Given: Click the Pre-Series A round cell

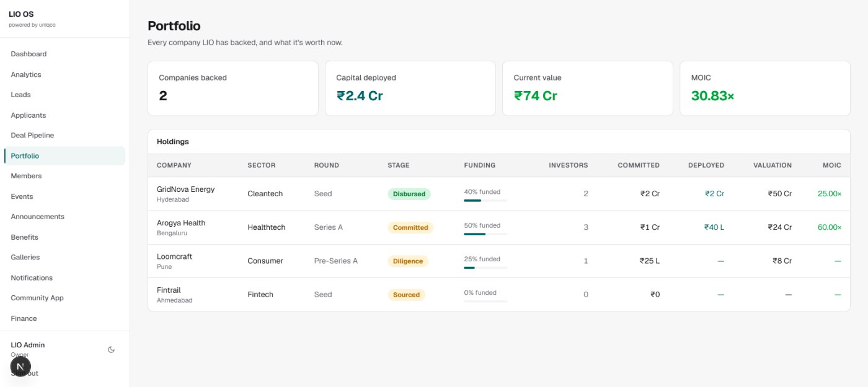Looking at the screenshot, I should [336, 261].
